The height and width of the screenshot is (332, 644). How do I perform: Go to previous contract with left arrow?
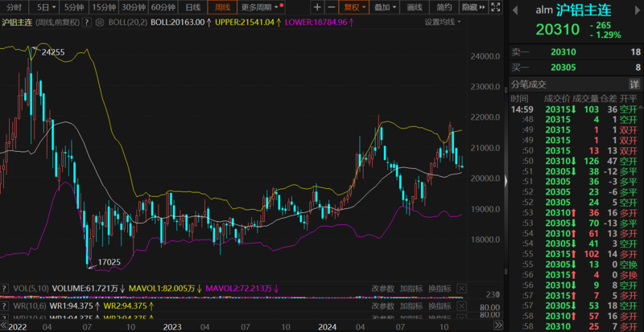514,10
